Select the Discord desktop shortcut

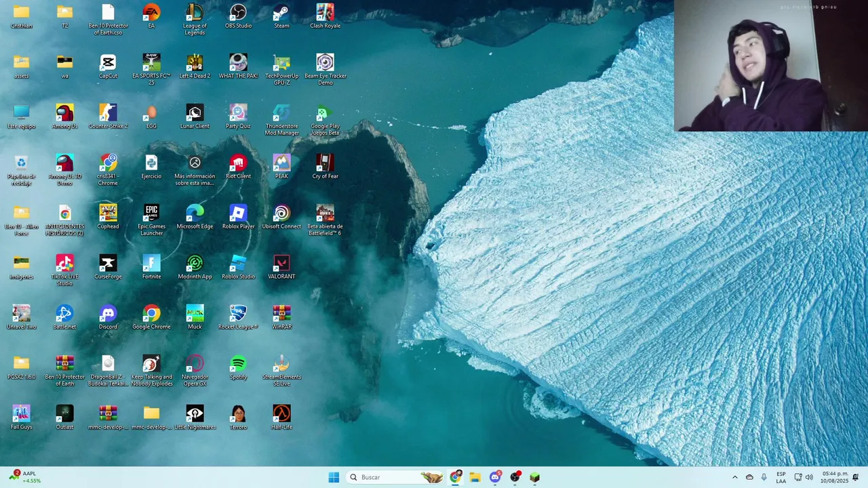108,317
